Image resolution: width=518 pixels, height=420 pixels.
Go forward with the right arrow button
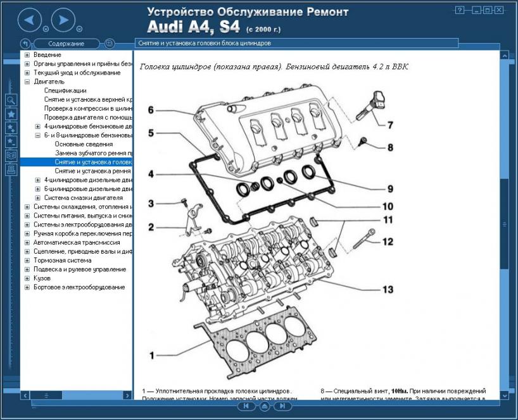click(x=63, y=20)
